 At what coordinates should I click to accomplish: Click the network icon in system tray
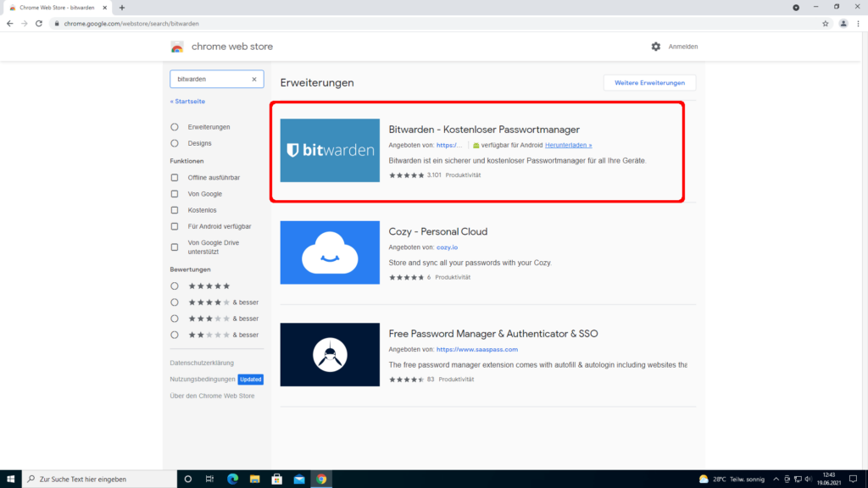[x=798, y=480]
